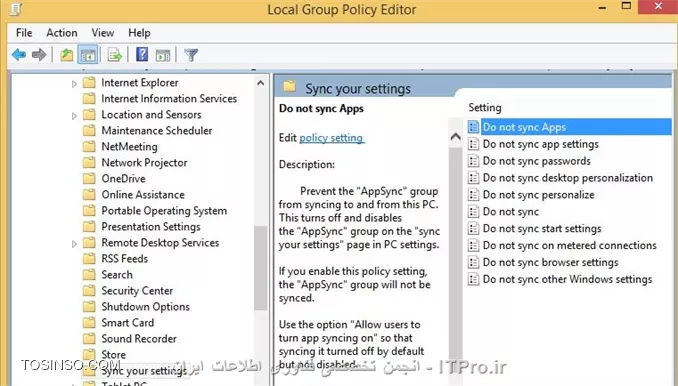The height and width of the screenshot is (386, 678).
Task: Click the Forward arrow toolbar icon
Action: [39, 55]
